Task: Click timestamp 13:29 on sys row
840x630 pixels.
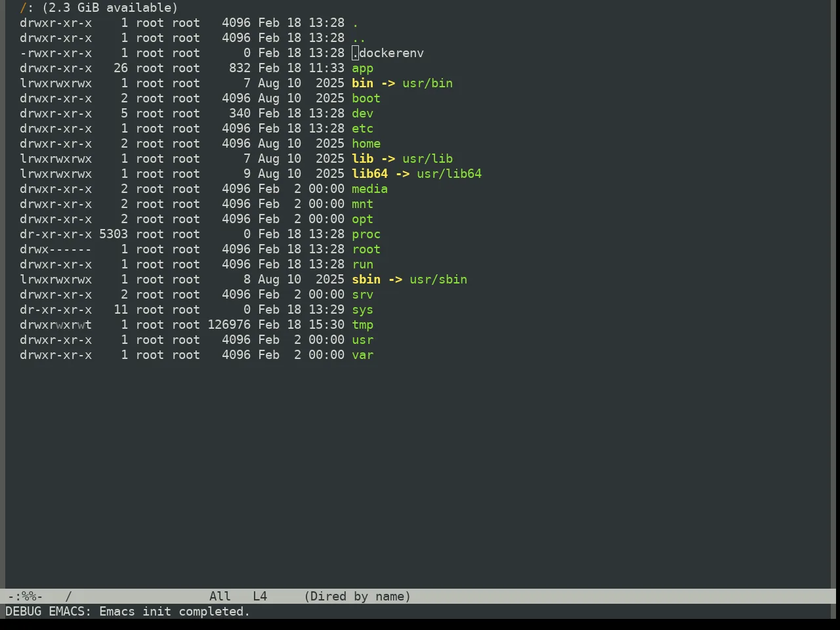Action: click(x=326, y=310)
